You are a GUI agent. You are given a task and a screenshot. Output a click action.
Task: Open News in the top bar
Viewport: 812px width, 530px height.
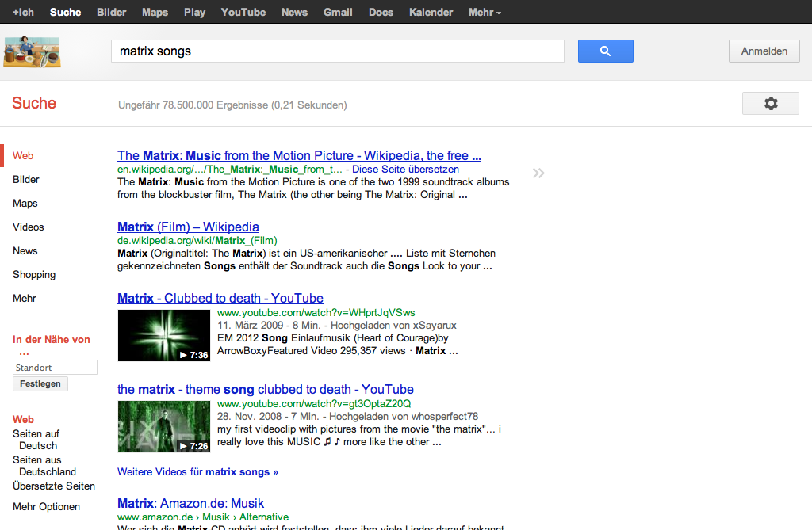(295, 12)
